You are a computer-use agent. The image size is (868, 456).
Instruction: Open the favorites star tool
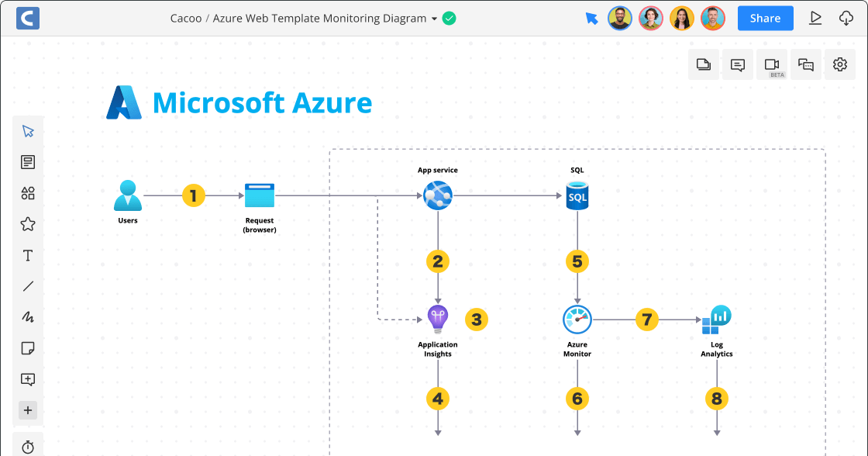28,224
